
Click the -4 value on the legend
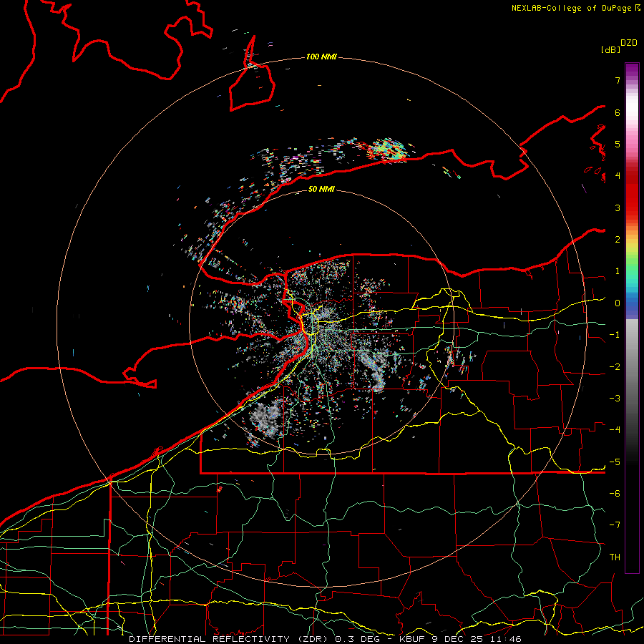tap(615, 430)
